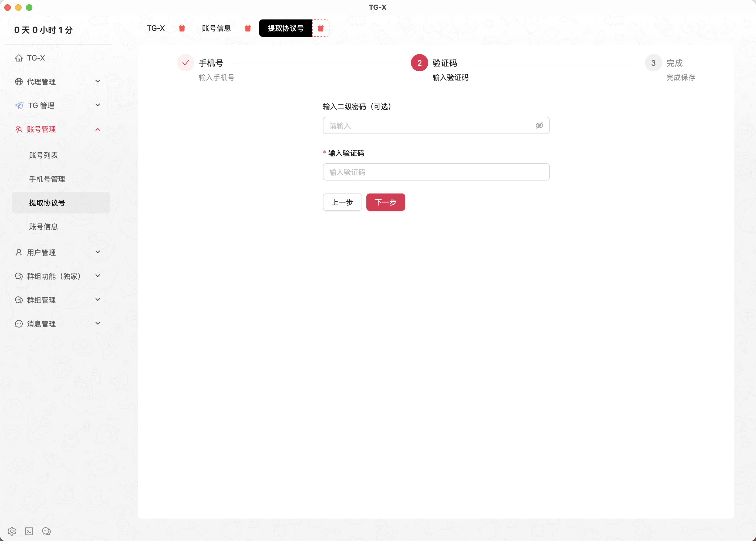Expand the TG 管理 chevron

(98, 105)
